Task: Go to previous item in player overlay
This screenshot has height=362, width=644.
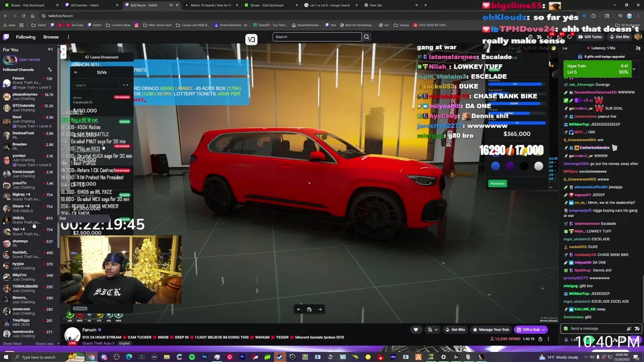Action: 299,309
